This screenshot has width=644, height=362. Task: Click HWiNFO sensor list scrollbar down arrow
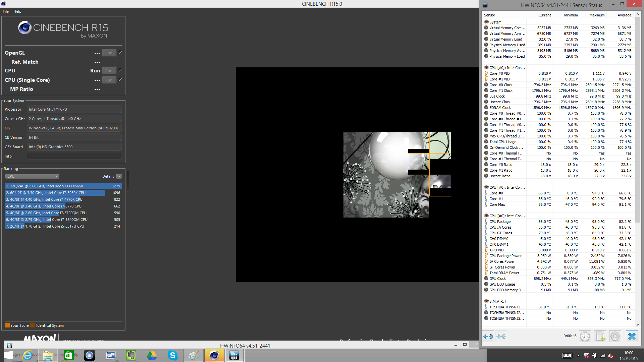(x=638, y=324)
